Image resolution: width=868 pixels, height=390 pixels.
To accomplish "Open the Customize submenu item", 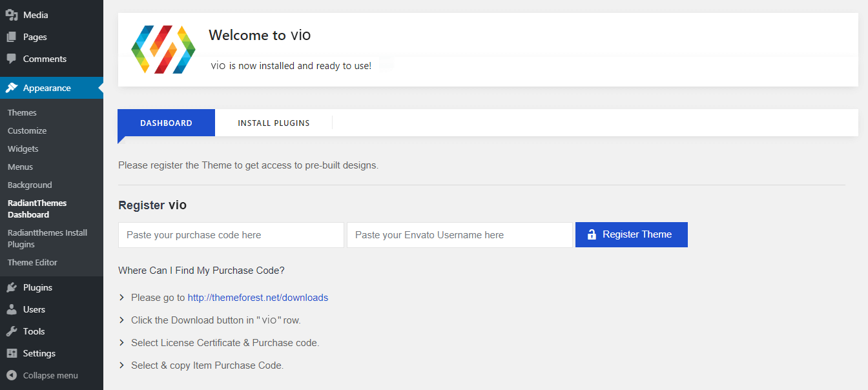I will click(x=27, y=130).
